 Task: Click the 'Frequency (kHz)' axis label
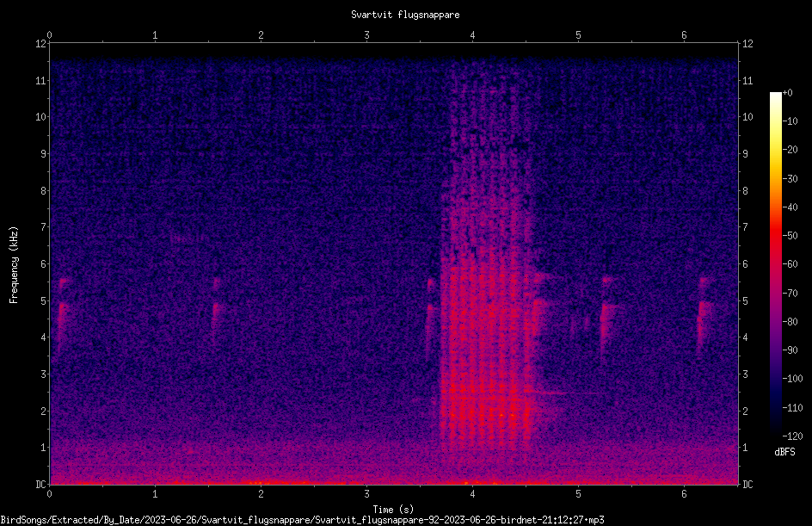tap(14, 265)
